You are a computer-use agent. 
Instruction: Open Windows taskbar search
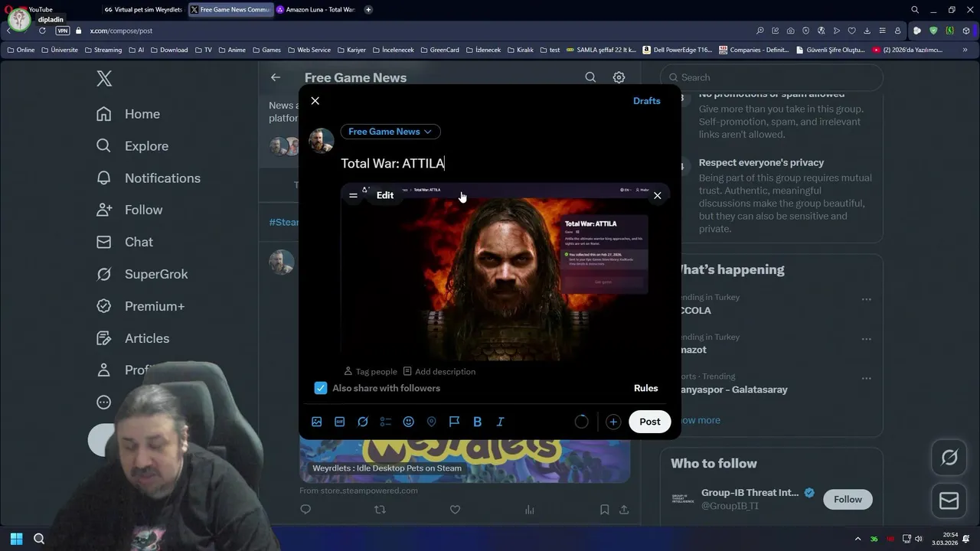click(x=39, y=539)
